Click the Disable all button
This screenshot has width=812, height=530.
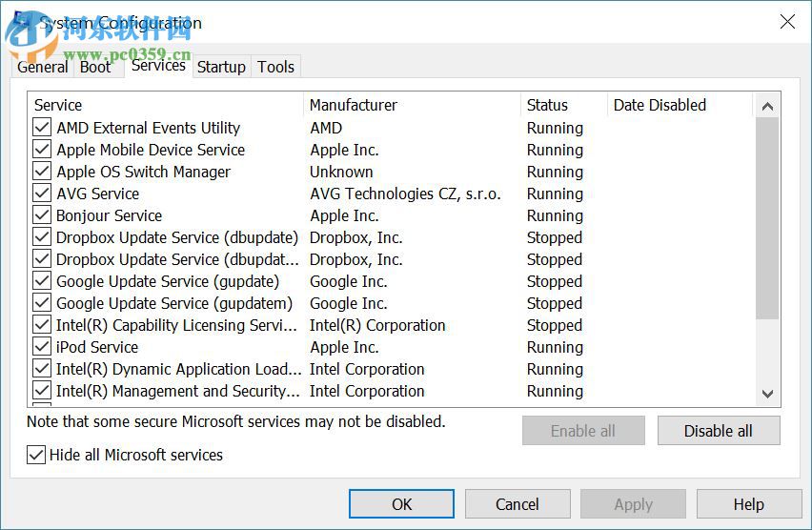719,431
